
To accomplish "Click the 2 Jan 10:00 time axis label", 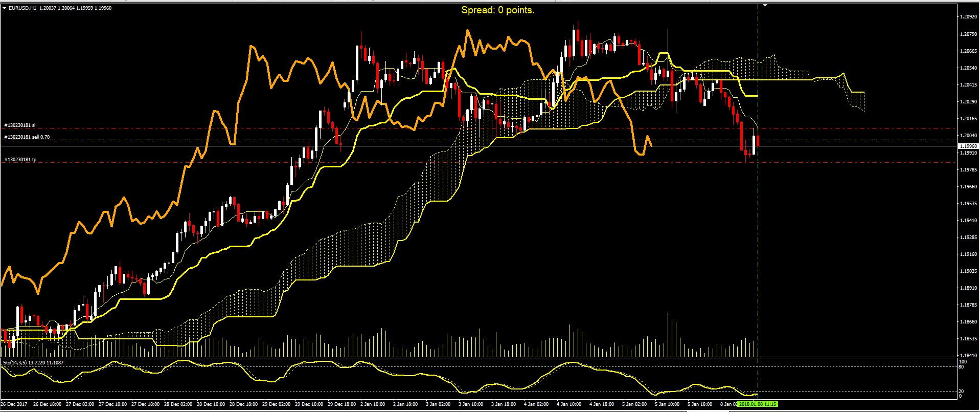I will [373, 404].
